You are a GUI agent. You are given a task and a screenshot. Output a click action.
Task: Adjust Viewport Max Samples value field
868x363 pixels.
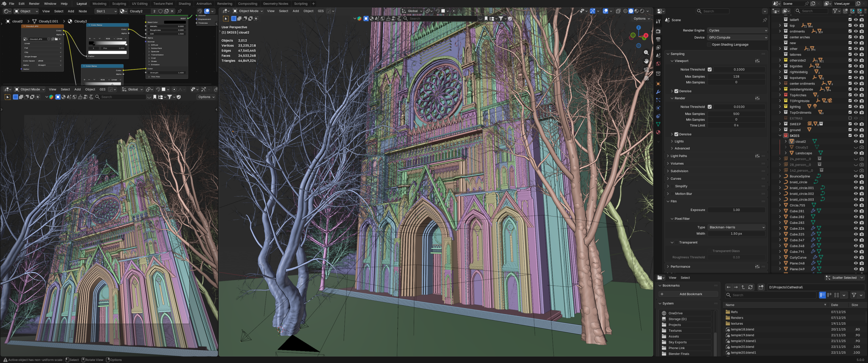736,77
